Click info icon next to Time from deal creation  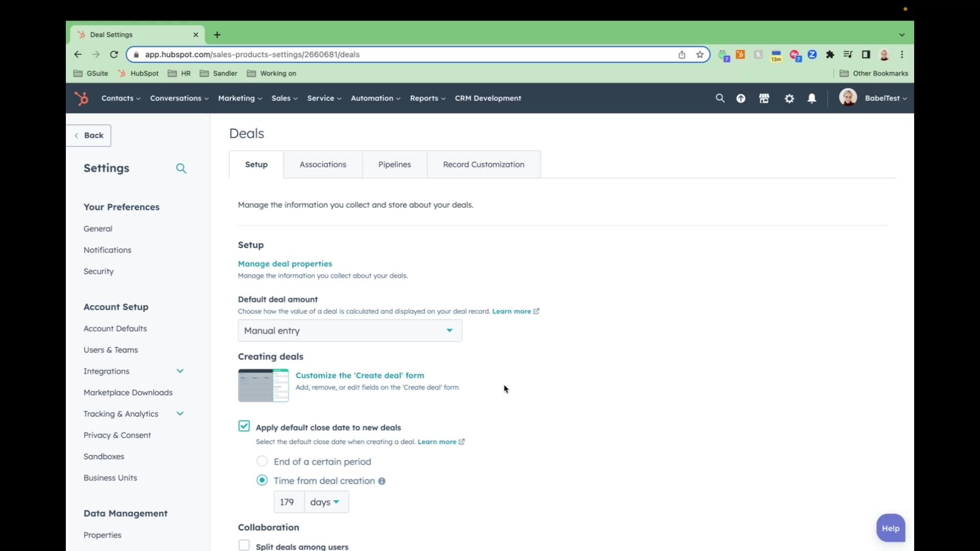pyautogui.click(x=382, y=481)
